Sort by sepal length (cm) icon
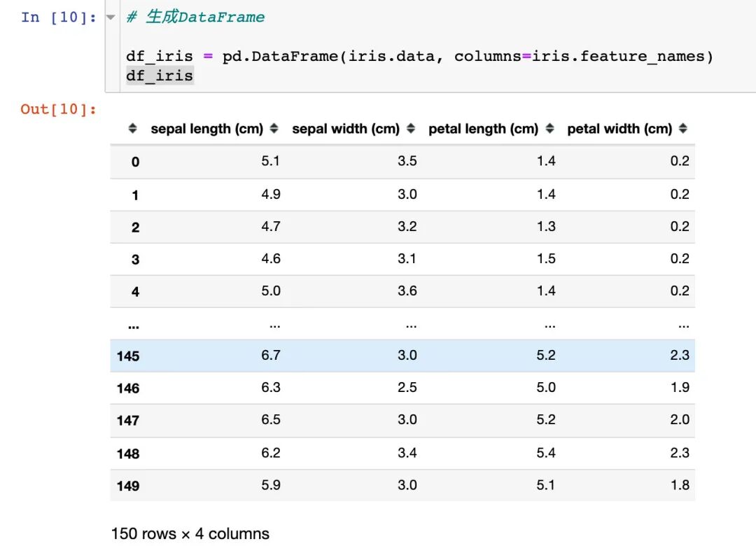 (274, 128)
